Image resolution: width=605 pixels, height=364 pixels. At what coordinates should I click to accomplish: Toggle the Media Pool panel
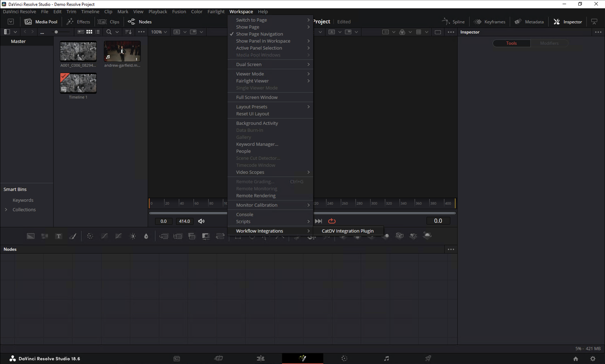click(x=41, y=22)
